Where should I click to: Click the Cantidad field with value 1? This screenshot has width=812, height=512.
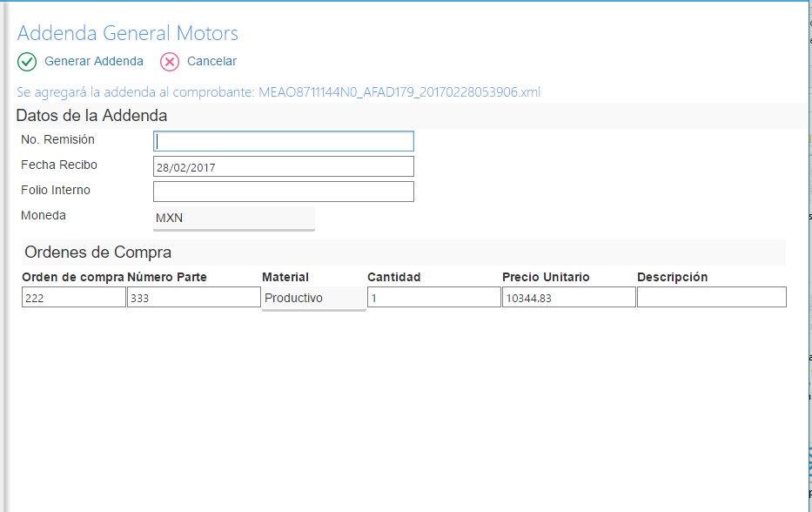[x=433, y=298]
